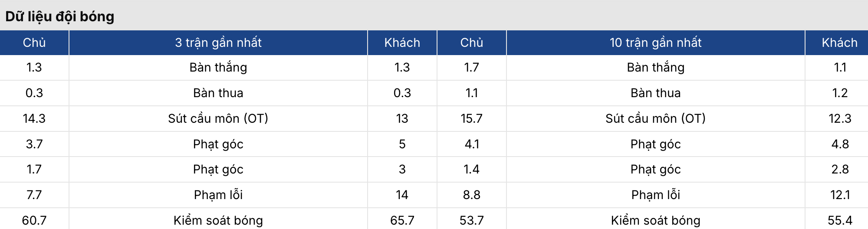This screenshot has height=229, width=868.
Task: Click the home possession value 60.7
Action: coord(34,220)
